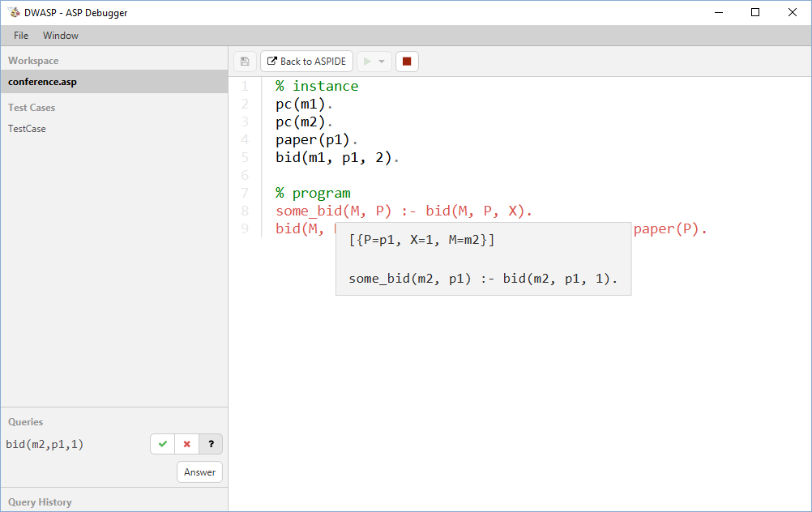
Task: Mark query as false with red cross
Action: (x=187, y=444)
